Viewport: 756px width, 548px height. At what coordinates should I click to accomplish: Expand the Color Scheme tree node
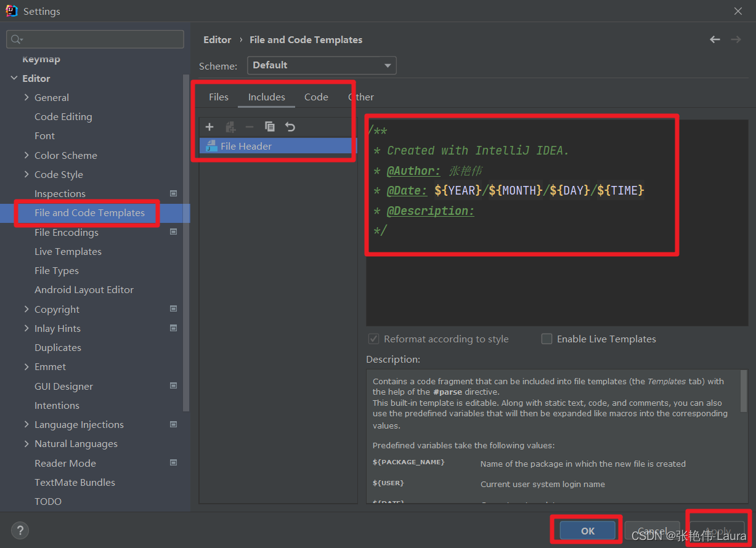coord(26,155)
